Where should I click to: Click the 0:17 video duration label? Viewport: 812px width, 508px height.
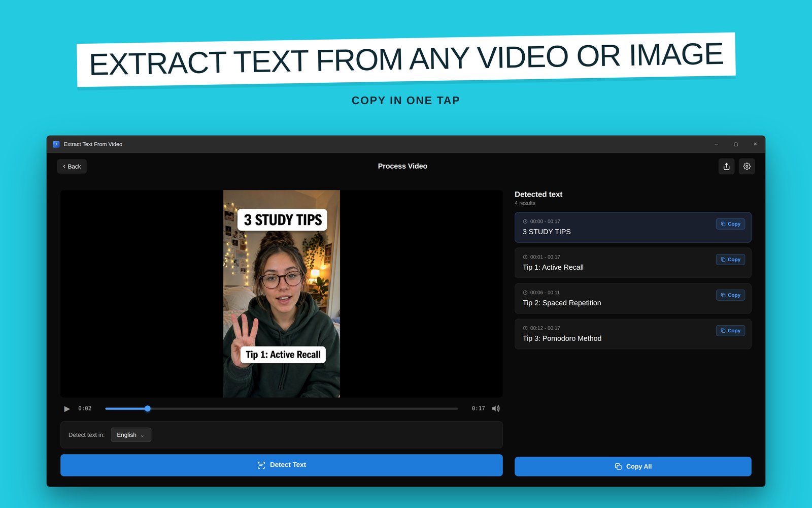click(478, 408)
